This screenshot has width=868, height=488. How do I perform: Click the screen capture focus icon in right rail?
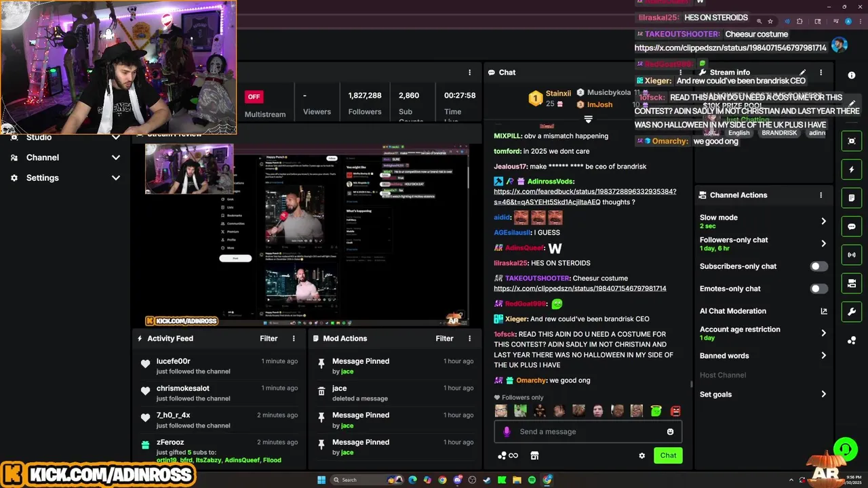pyautogui.click(x=852, y=141)
